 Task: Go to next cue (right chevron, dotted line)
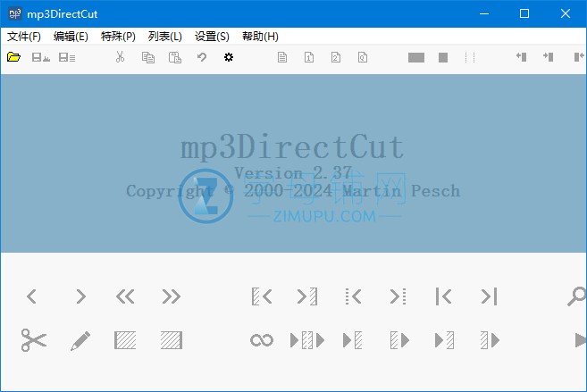pos(398,296)
